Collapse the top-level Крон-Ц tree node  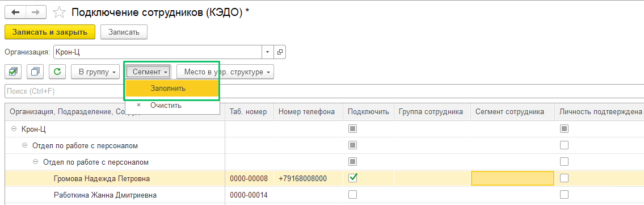(x=14, y=129)
